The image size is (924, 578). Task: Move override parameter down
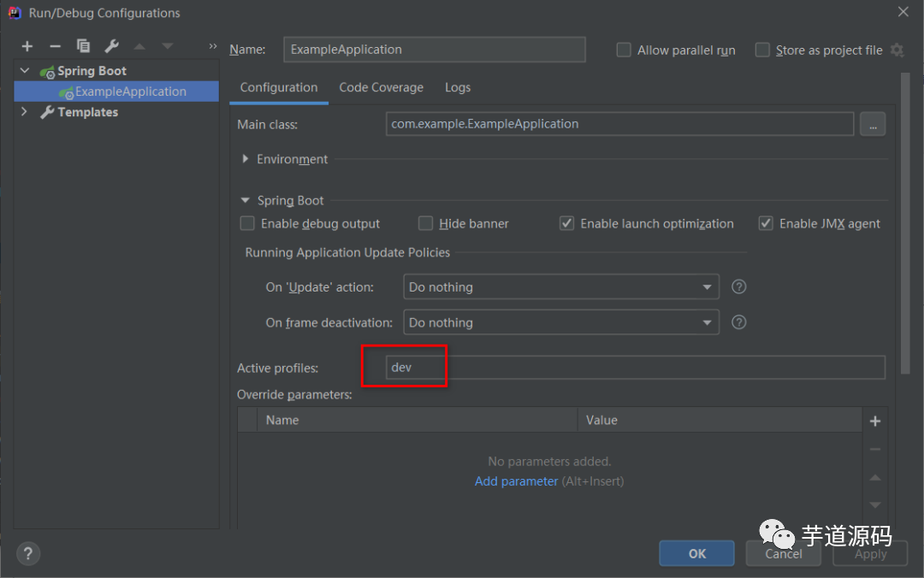pyautogui.click(x=875, y=505)
